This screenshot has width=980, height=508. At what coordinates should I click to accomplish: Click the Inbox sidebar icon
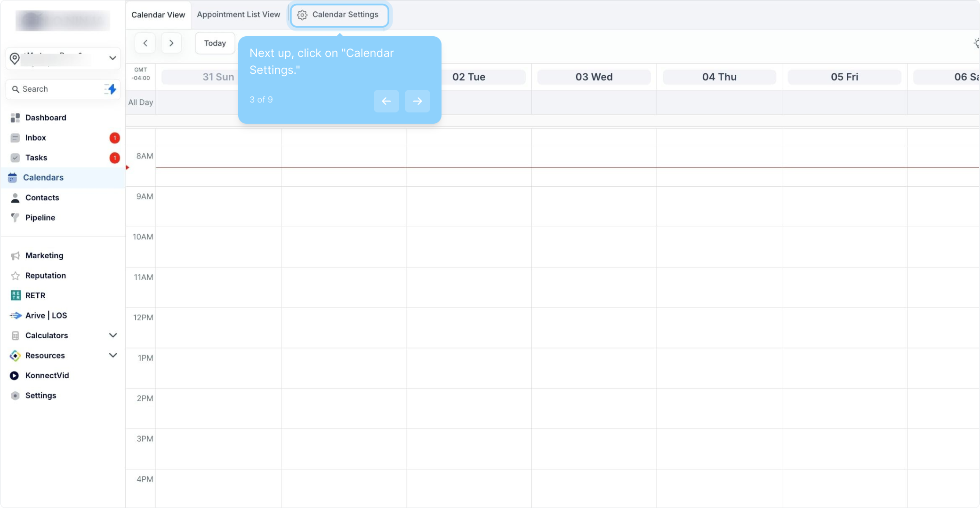[15, 138]
